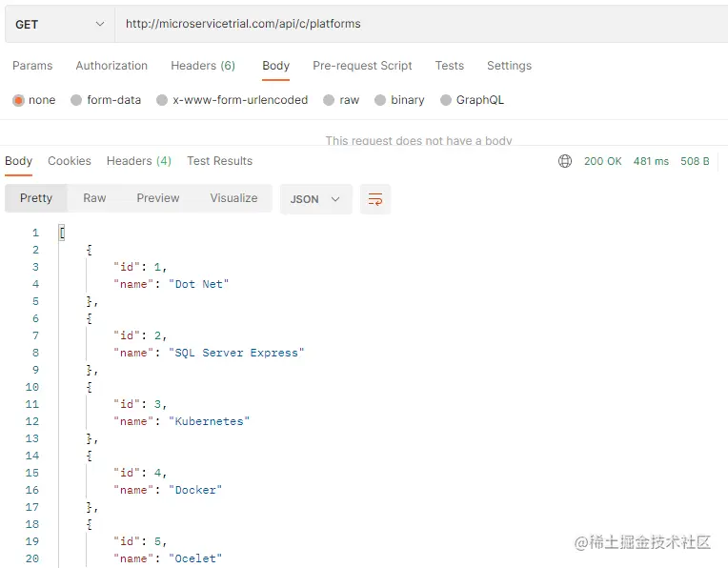Click the "id": 5 line
The width and height of the screenshot is (728, 568).
(x=140, y=541)
